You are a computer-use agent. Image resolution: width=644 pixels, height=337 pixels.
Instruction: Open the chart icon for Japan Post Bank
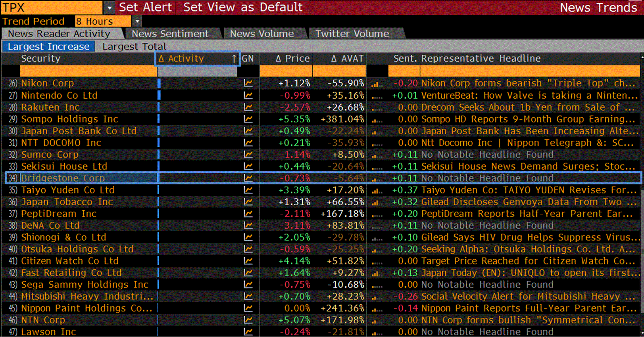248,131
